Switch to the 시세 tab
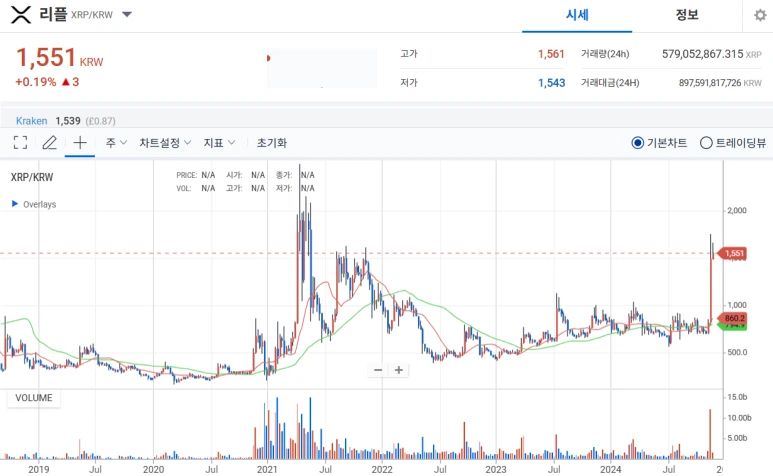 577,15
